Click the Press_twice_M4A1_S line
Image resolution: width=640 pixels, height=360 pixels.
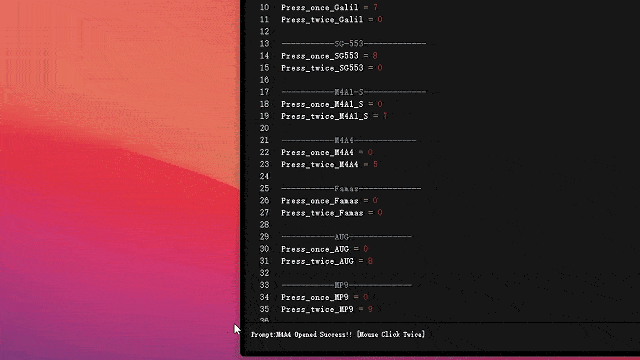click(x=334, y=116)
